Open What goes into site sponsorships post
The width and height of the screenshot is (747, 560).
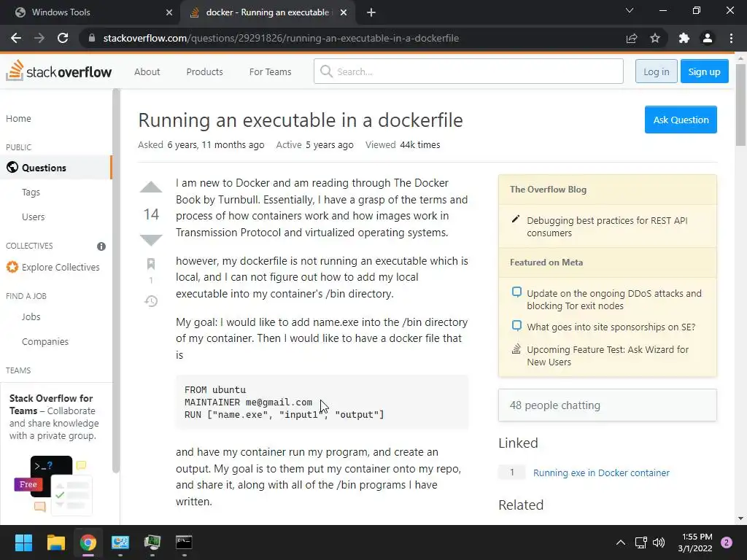[611, 327]
